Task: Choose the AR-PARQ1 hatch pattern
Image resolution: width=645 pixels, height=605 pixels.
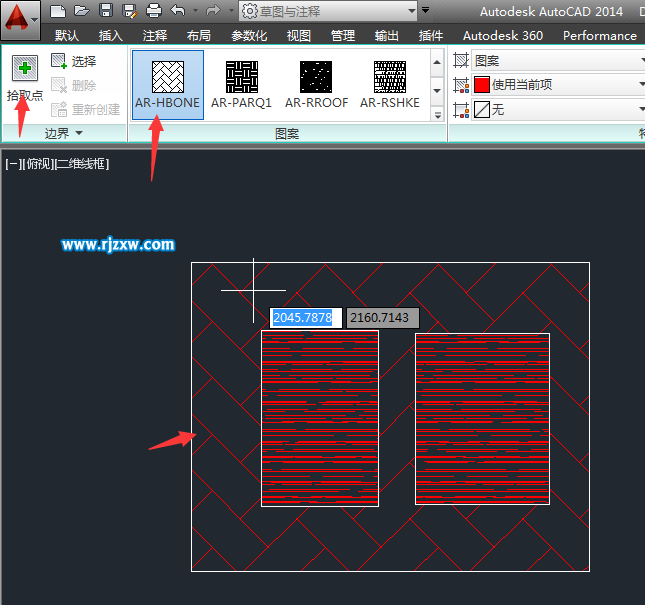Action: (241, 84)
